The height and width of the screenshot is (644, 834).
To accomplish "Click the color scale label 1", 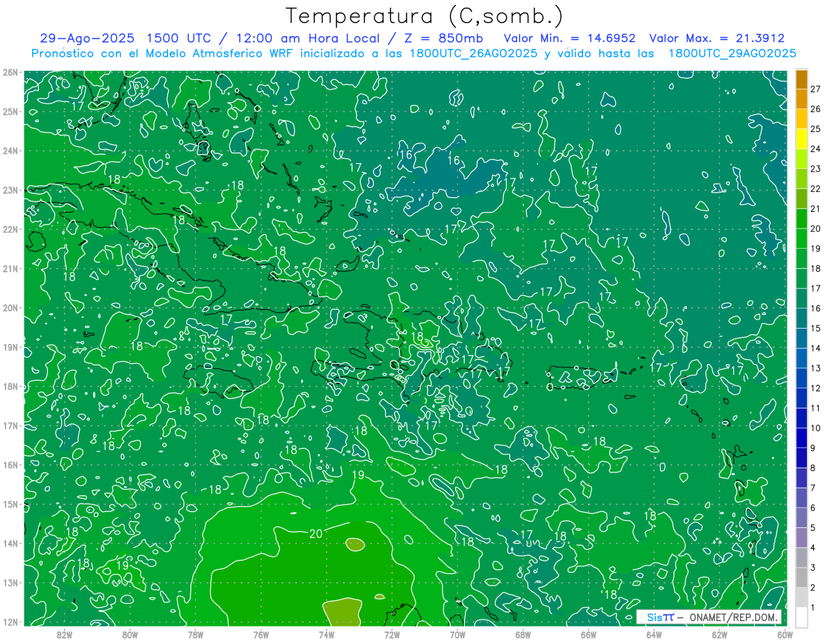I will (813, 608).
